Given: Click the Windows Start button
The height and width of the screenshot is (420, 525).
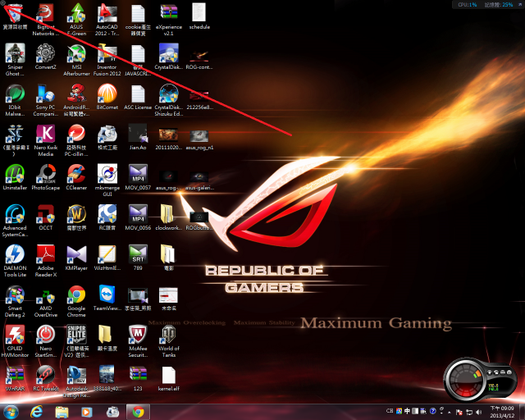Looking at the screenshot, I should (x=11, y=412).
